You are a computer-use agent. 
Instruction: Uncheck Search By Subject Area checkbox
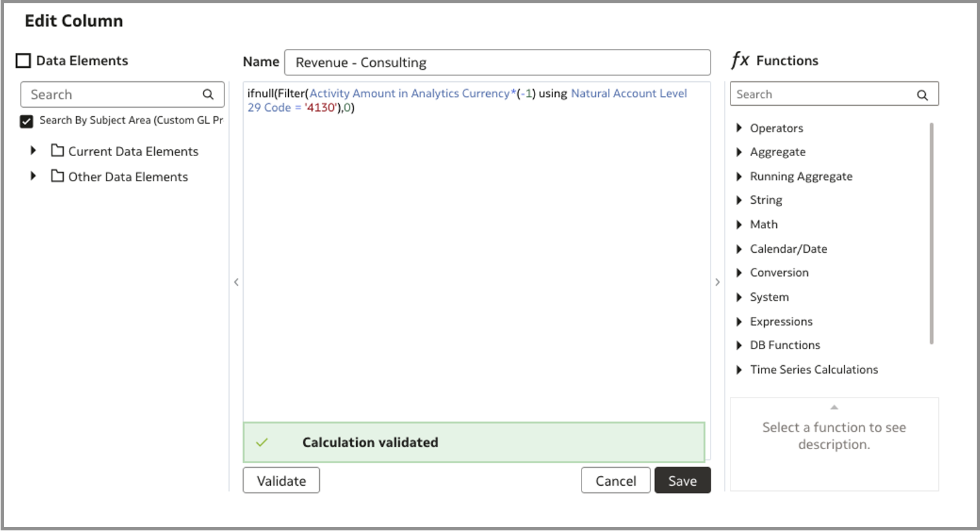tap(26, 121)
